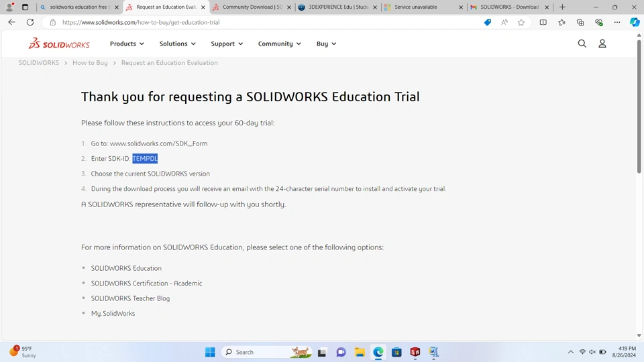Open the tab actions menu icon
The height and width of the screenshot is (362, 644).
click(x=25, y=7)
